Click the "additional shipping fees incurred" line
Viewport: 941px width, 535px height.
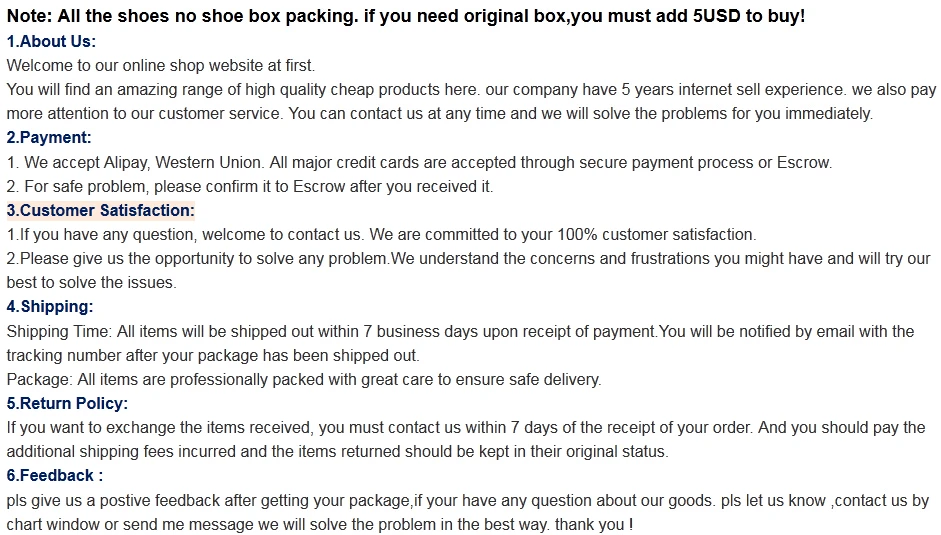337,451
